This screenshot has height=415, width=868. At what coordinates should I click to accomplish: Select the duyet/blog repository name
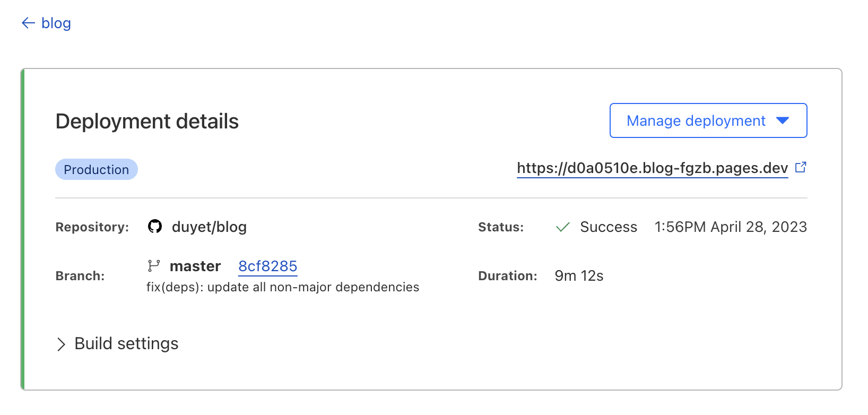pos(209,227)
